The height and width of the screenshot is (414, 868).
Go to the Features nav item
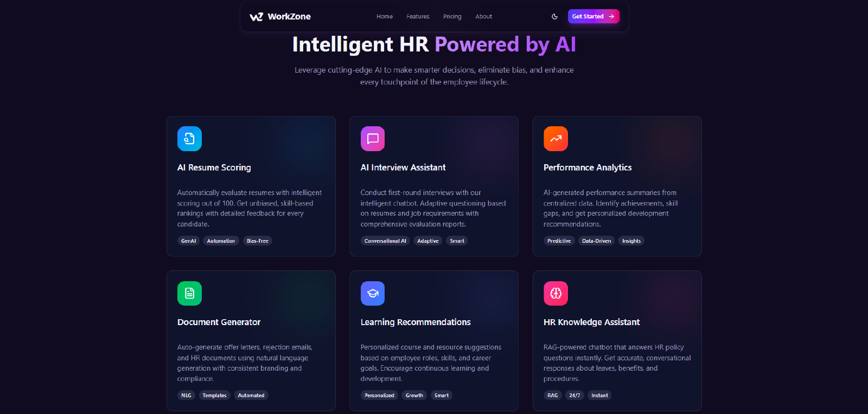[x=418, y=17]
